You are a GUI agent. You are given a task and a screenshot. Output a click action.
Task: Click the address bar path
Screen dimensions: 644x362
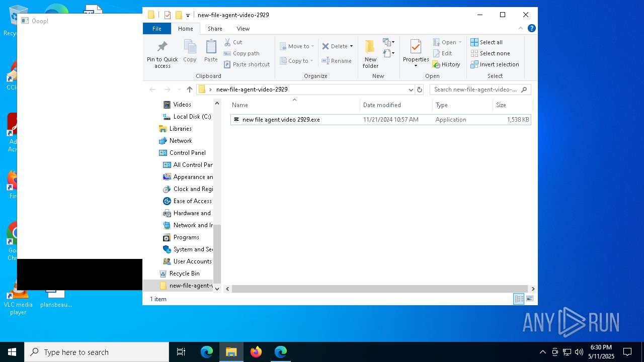click(x=252, y=89)
